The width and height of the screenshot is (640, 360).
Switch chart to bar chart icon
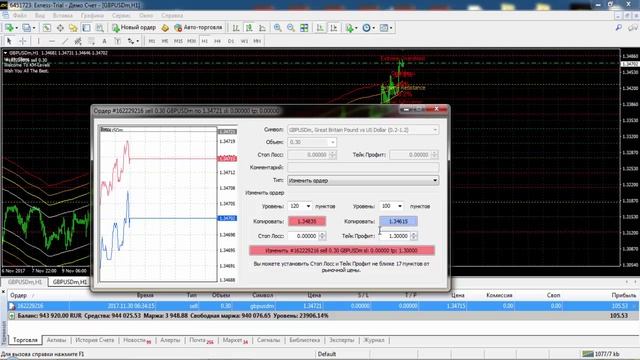(x=236, y=28)
